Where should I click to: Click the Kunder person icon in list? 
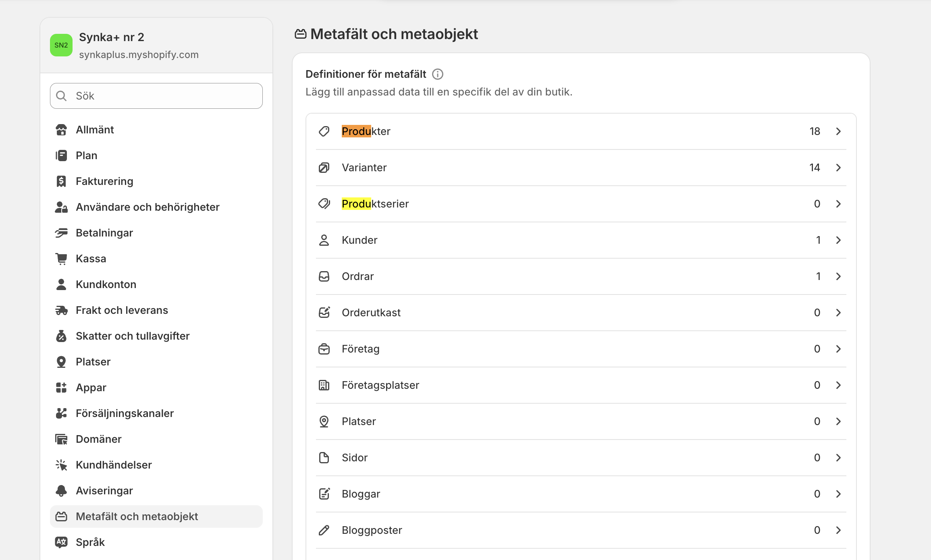point(324,240)
